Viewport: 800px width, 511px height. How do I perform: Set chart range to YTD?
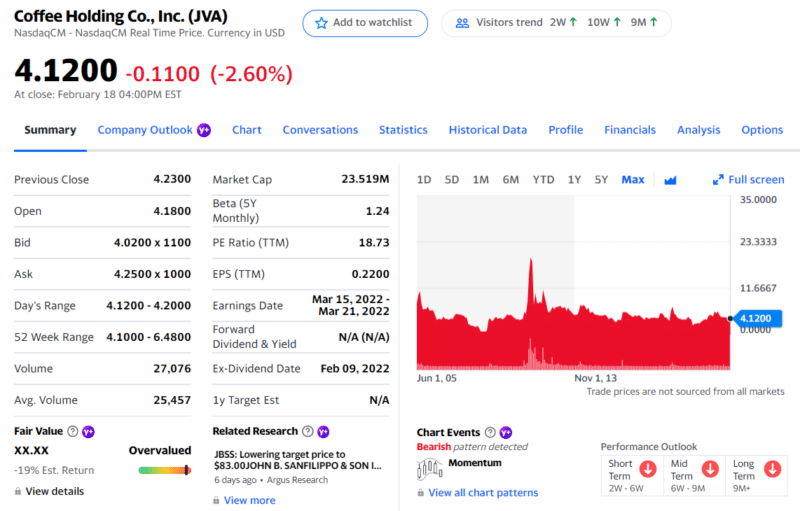543,180
